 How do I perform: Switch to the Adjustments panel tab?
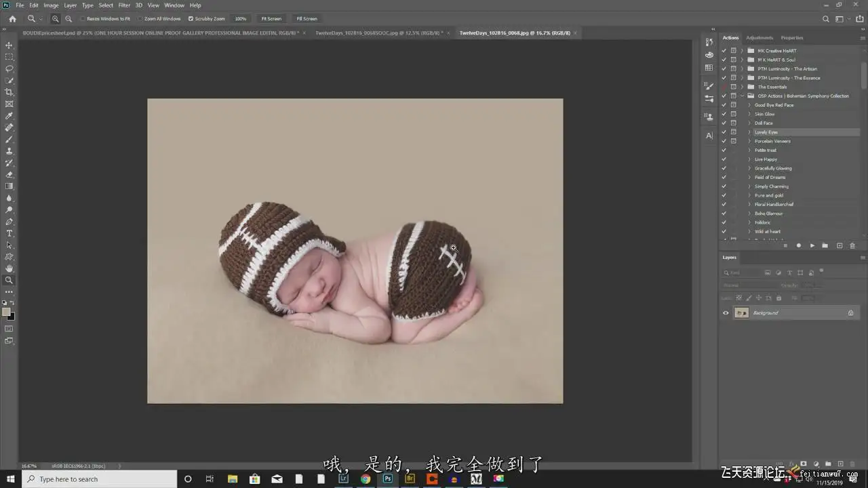click(x=759, y=38)
